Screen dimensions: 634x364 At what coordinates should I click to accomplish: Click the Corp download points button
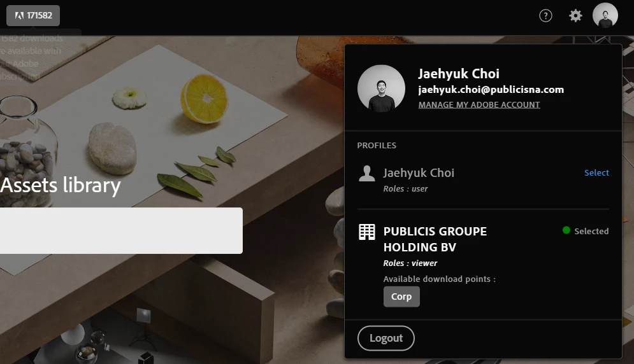pos(401,297)
